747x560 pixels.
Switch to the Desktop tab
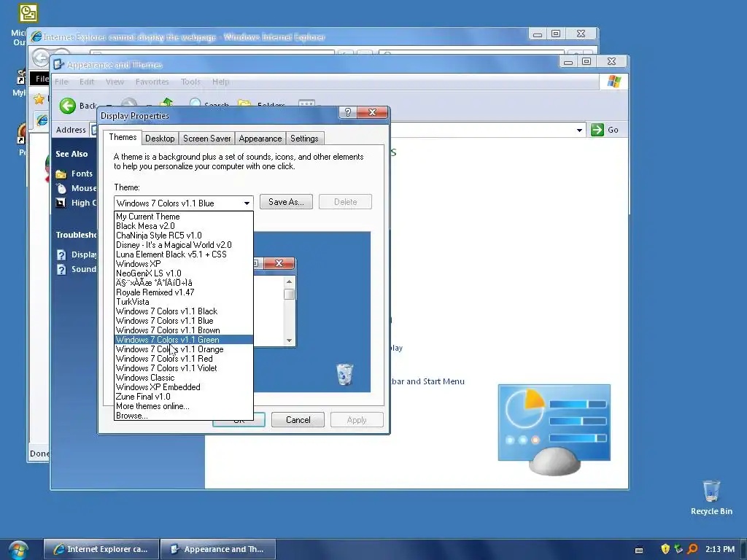pos(160,139)
